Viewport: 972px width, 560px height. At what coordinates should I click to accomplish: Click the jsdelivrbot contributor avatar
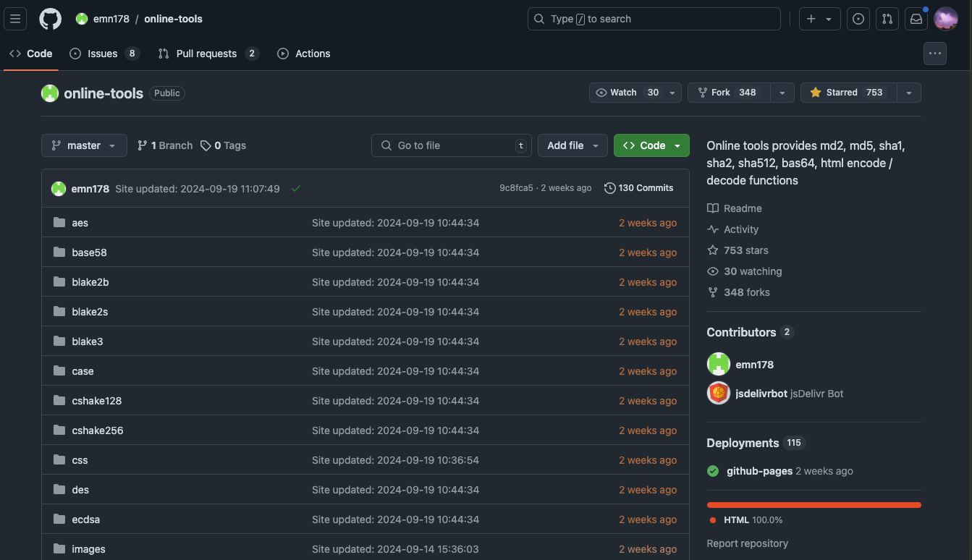pos(718,393)
